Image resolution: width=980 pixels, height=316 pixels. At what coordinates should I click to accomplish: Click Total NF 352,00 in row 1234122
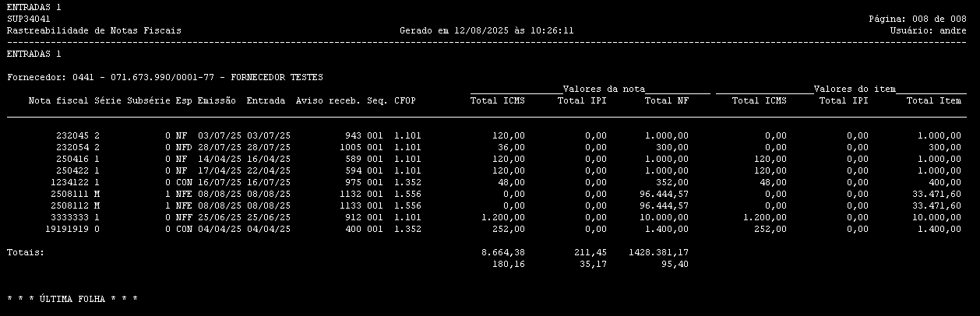pos(672,182)
